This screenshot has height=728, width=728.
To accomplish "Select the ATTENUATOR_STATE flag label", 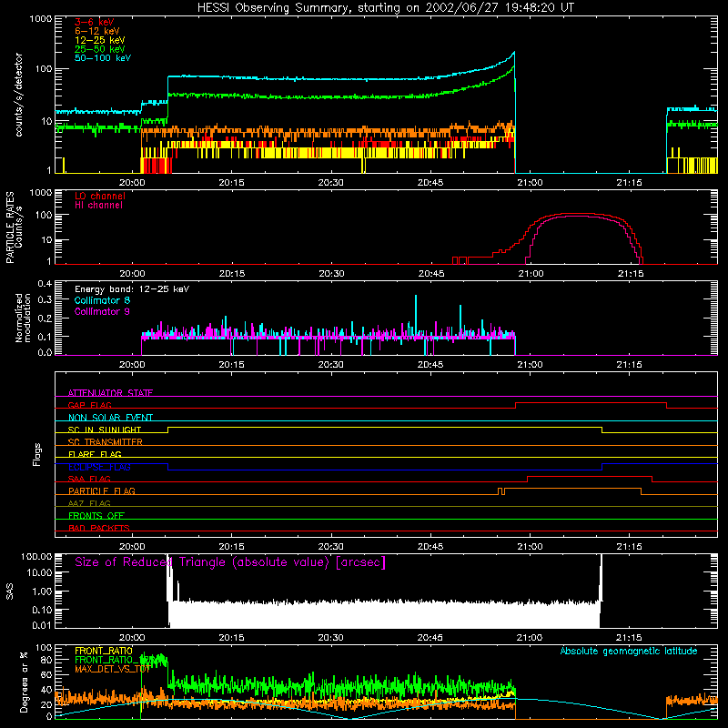I will click(110, 393).
